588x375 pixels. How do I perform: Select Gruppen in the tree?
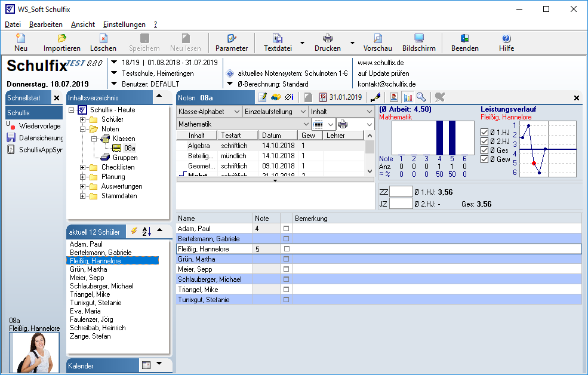pos(125,158)
